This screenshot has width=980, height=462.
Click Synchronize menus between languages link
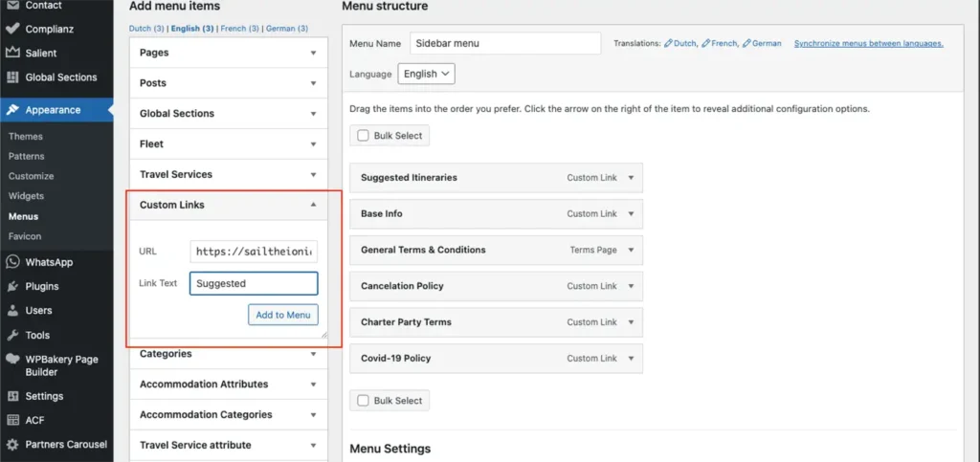[x=869, y=44]
